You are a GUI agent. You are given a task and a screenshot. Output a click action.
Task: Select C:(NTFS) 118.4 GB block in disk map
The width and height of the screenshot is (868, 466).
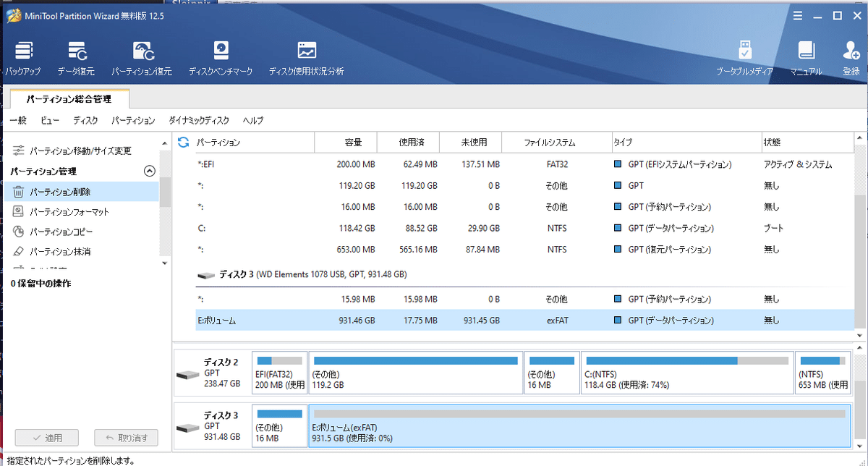click(x=688, y=373)
